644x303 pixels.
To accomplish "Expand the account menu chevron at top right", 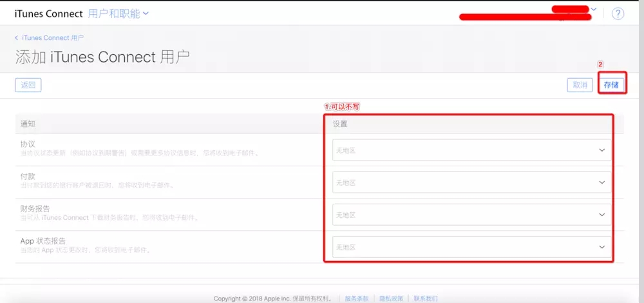I will pyautogui.click(x=594, y=9).
